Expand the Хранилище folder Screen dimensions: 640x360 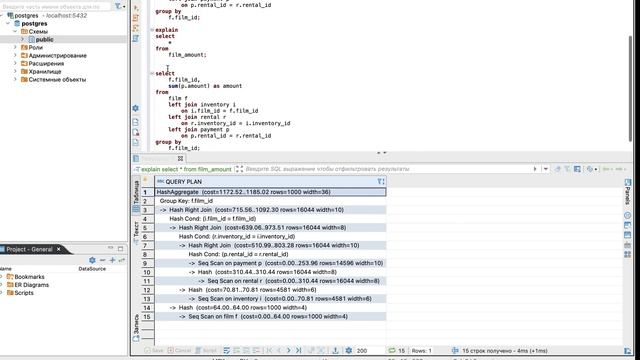(x=16, y=71)
